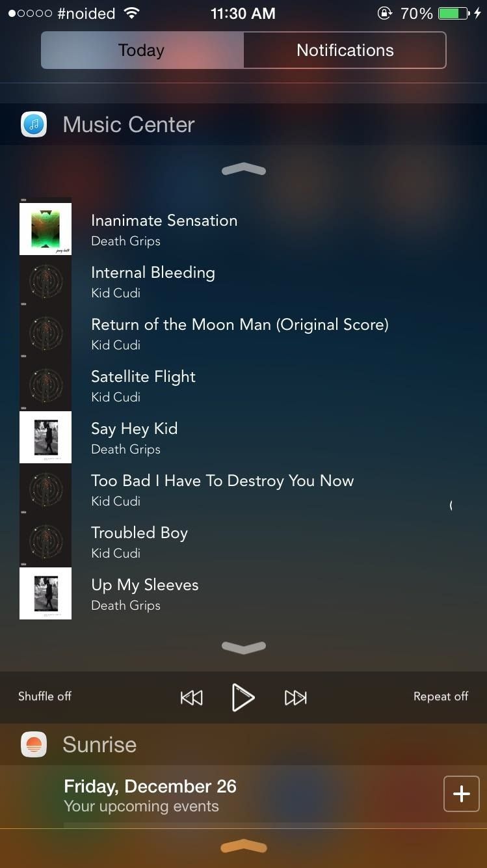Add a new Sunrise event with plus
Image resolution: width=487 pixels, height=868 pixels.
[461, 794]
